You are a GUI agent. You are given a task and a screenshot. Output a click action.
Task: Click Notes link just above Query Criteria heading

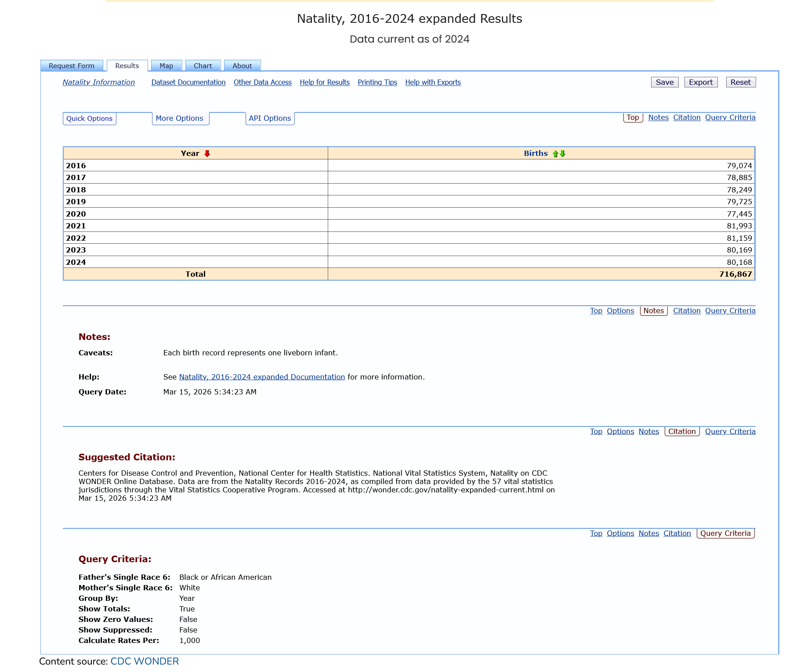click(649, 533)
